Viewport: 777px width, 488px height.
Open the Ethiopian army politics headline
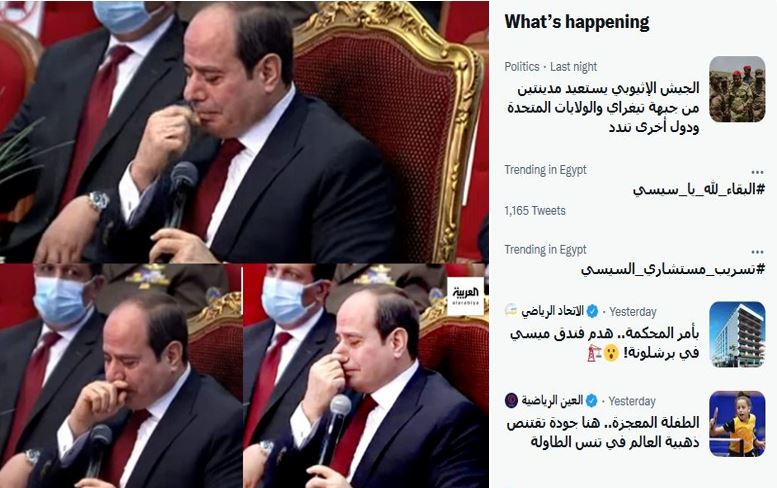click(603, 108)
